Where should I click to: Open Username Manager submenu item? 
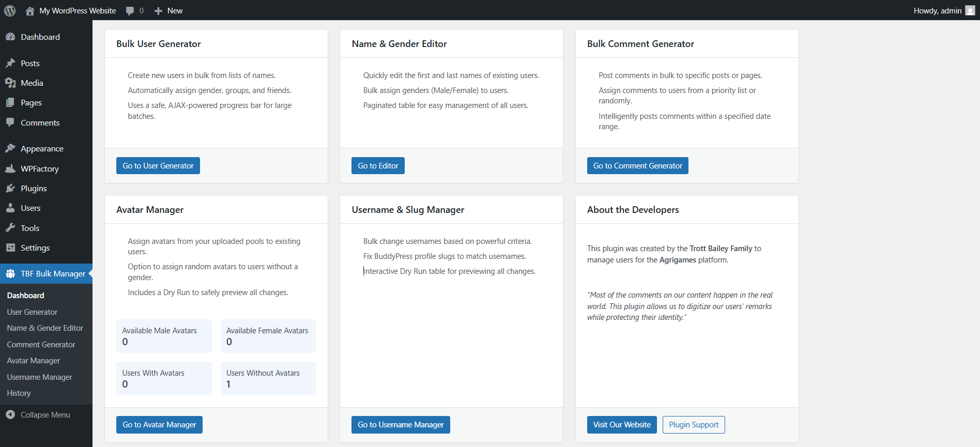(x=39, y=377)
